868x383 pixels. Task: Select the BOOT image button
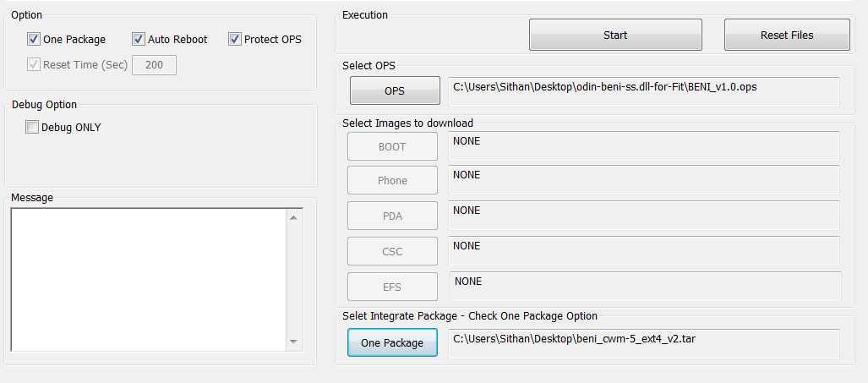click(x=392, y=146)
